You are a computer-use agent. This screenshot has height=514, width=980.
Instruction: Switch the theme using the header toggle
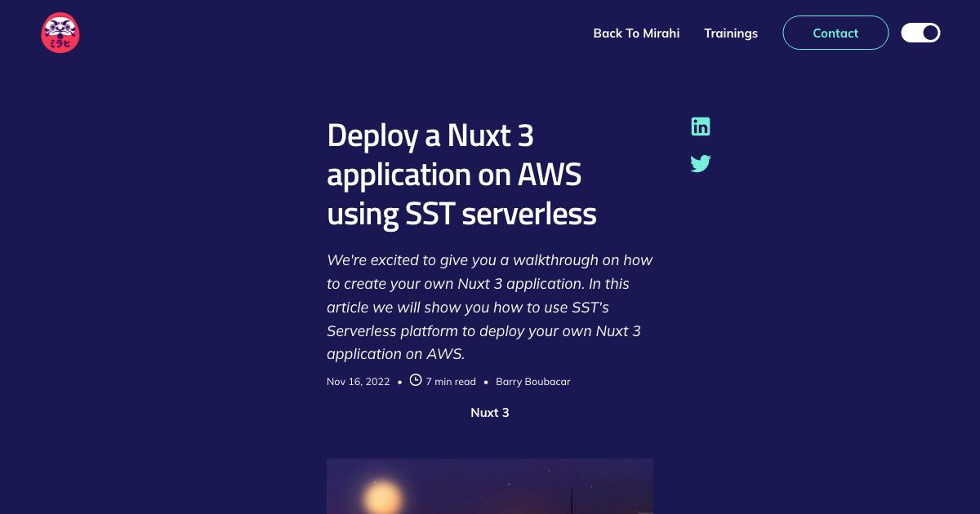(920, 33)
